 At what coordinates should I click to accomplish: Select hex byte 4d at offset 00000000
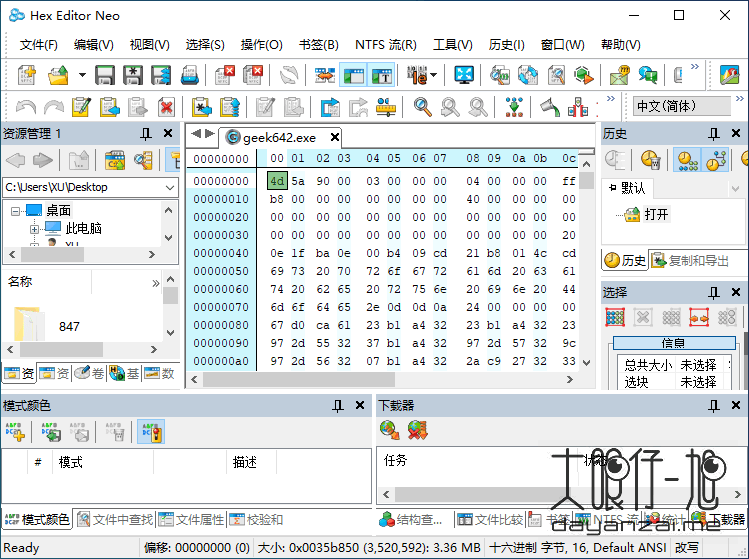277,181
